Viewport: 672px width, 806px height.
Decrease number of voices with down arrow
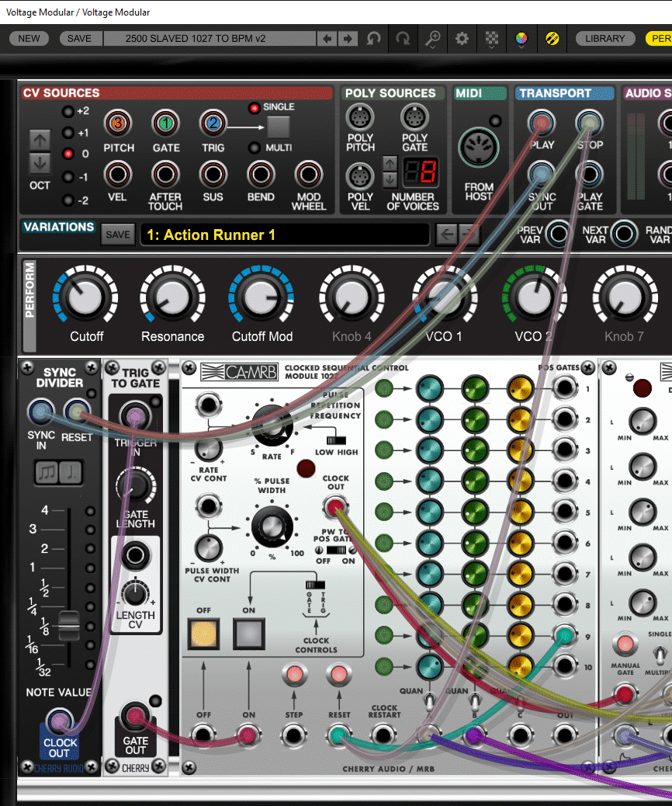[x=390, y=180]
